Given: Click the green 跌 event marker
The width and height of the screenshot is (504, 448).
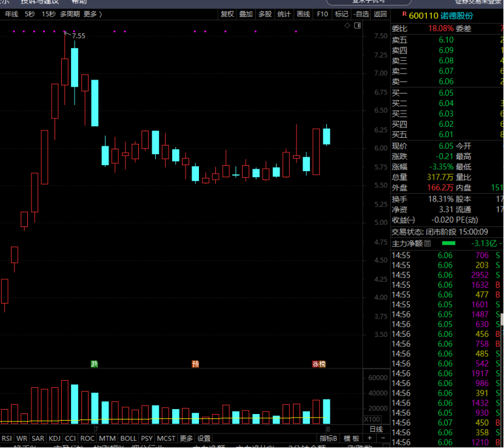Looking at the screenshot, I should (x=94, y=364).
